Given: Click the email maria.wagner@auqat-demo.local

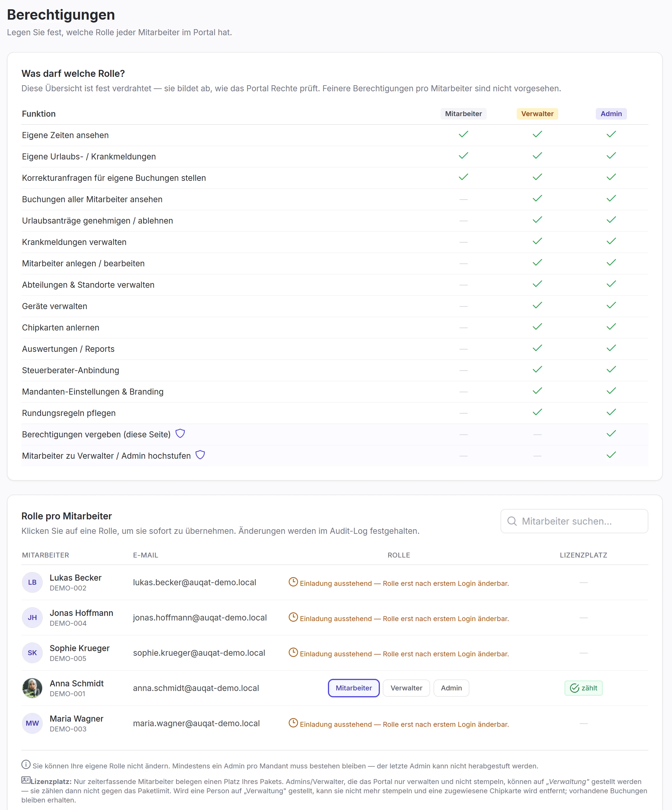Looking at the screenshot, I should [197, 723].
